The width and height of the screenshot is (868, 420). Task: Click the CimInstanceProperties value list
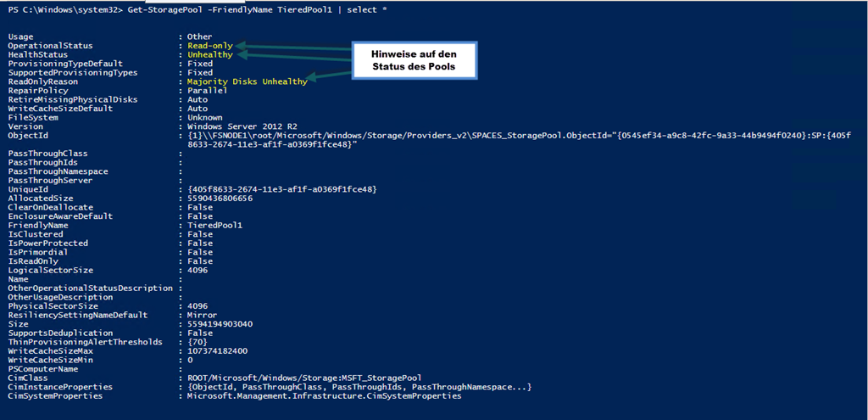click(359, 387)
